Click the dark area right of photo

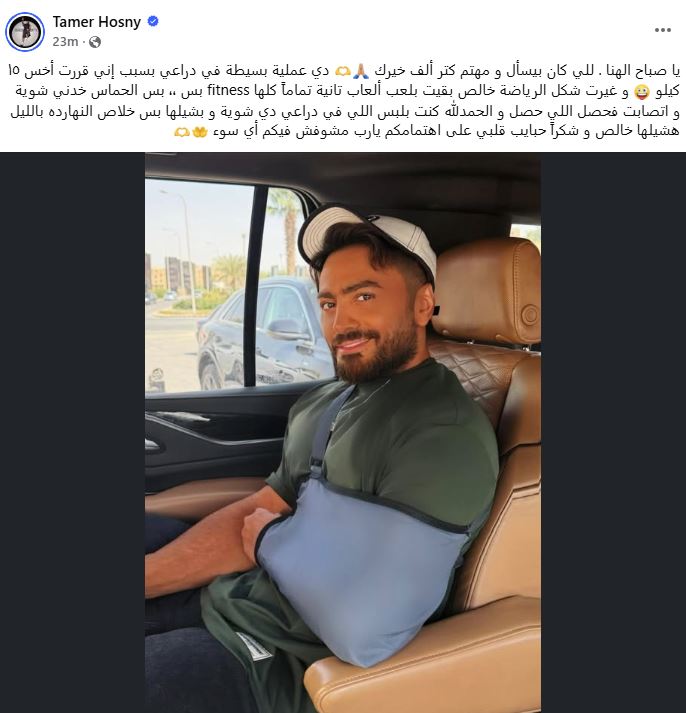click(613, 432)
